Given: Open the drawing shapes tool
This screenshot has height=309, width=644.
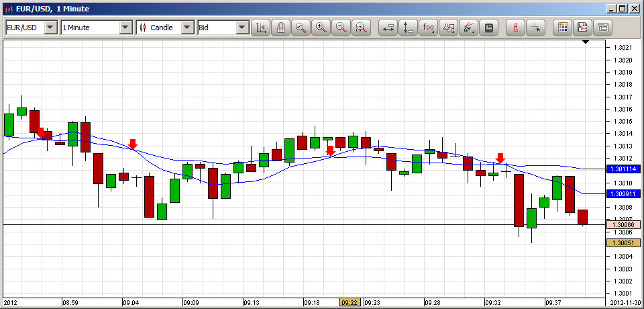Looking at the screenshot, I should click(448, 28).
